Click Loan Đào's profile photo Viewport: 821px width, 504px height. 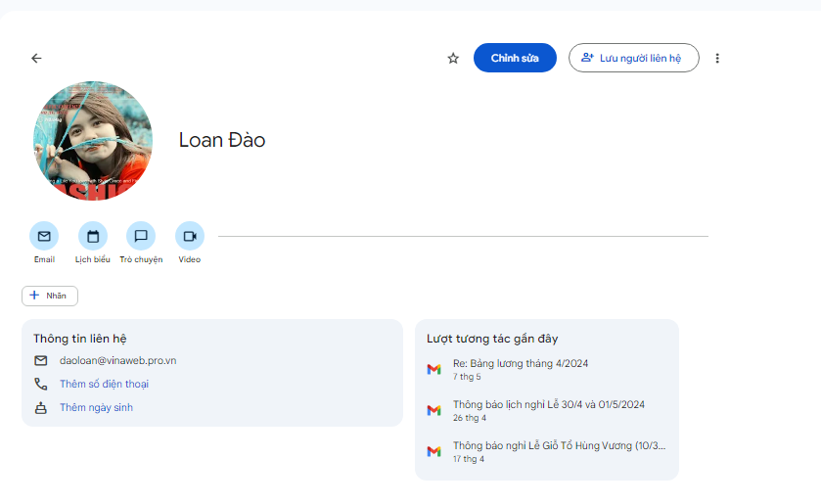click(93, 141)
